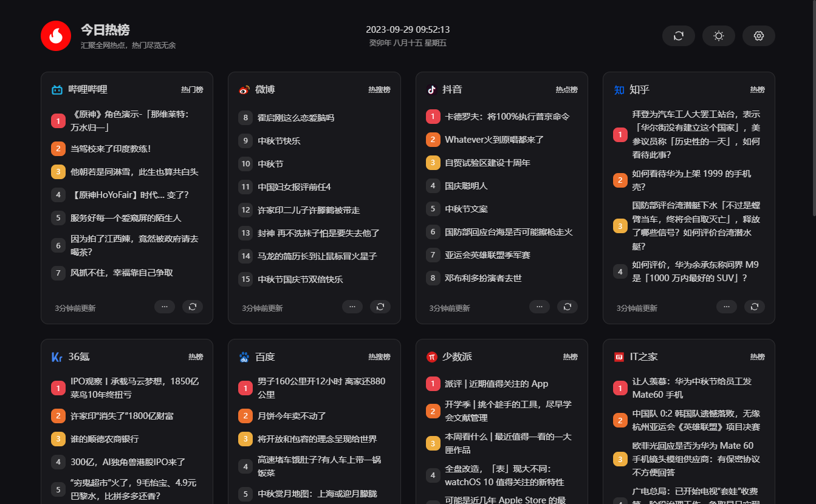Open settings via the gear icon
816x504 pixels.
[x=758, y=36]
